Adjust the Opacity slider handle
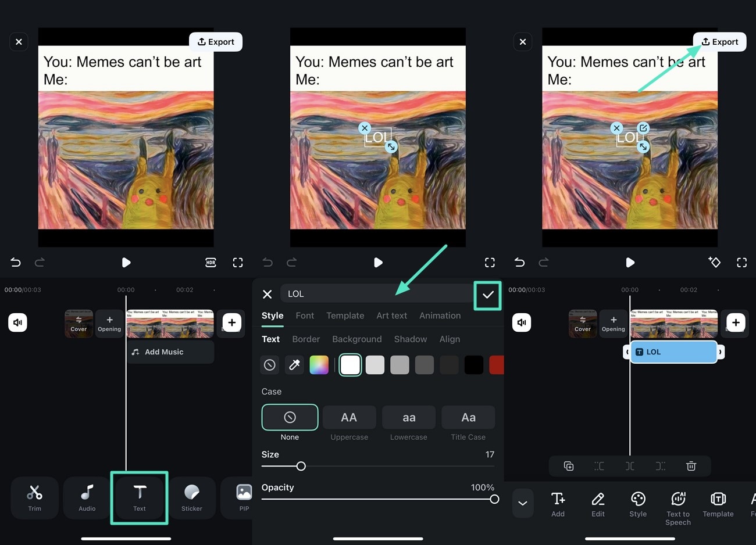This screenshot has height=545, width=756. pyautogui.click(x=494, y=499)
